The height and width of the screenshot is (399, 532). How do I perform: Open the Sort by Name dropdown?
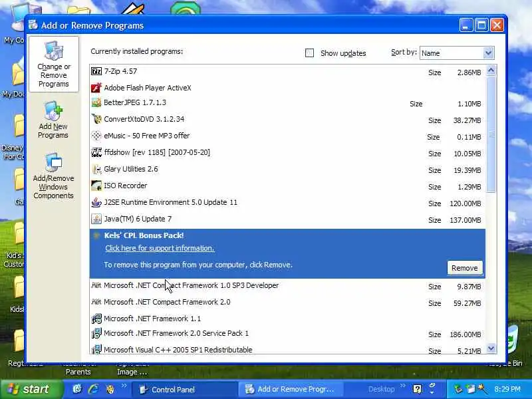tap(457, 53)
